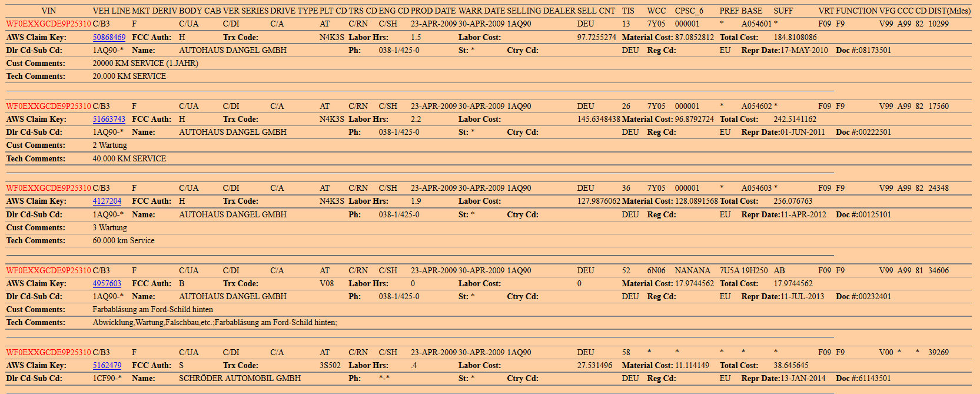The image size is (980, 394).
Task: Click repair date 01-JUN-2011
Action: point(803,132)
